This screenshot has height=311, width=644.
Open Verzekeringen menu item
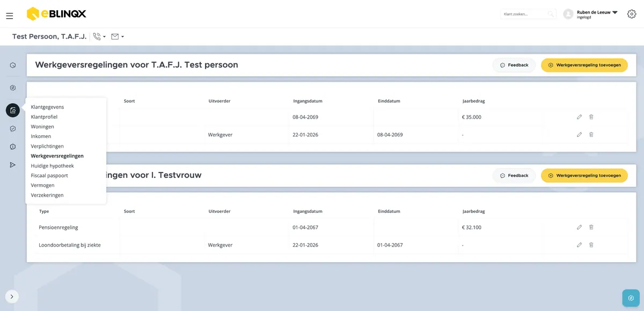47,195
